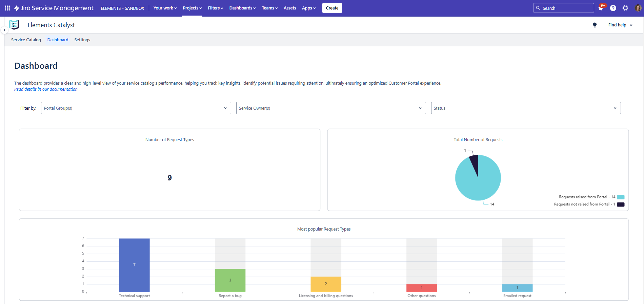Image resolution: width=644 pixels, height=304 pixels.
Task: Click the lightbulb icon near Find help
Action: 595,25
